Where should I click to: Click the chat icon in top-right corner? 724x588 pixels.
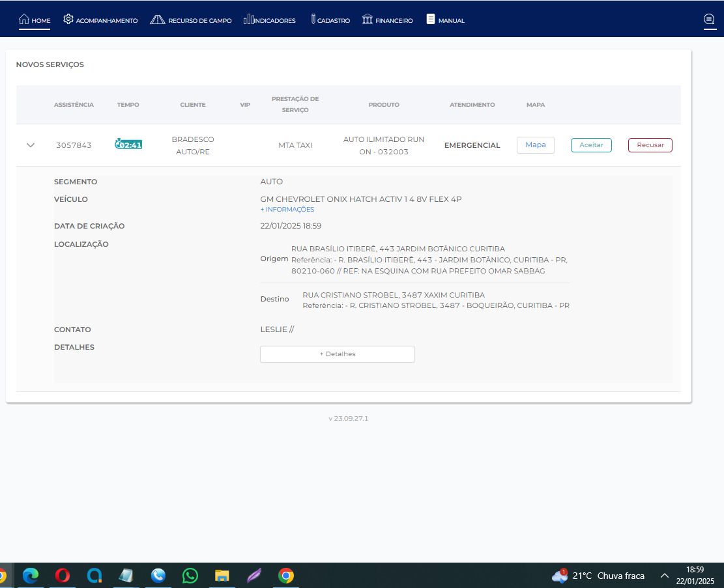[709, 20]
